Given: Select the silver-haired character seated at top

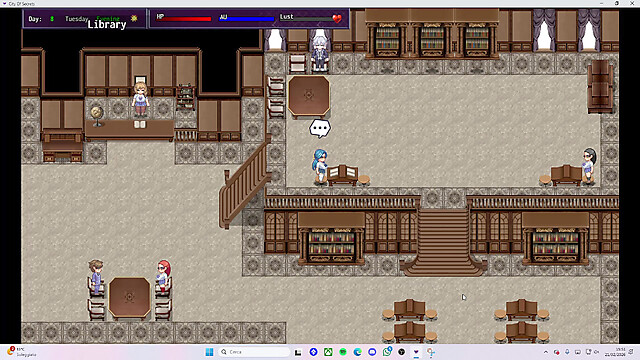Looking at the screenshot, I should coord(320,53).
